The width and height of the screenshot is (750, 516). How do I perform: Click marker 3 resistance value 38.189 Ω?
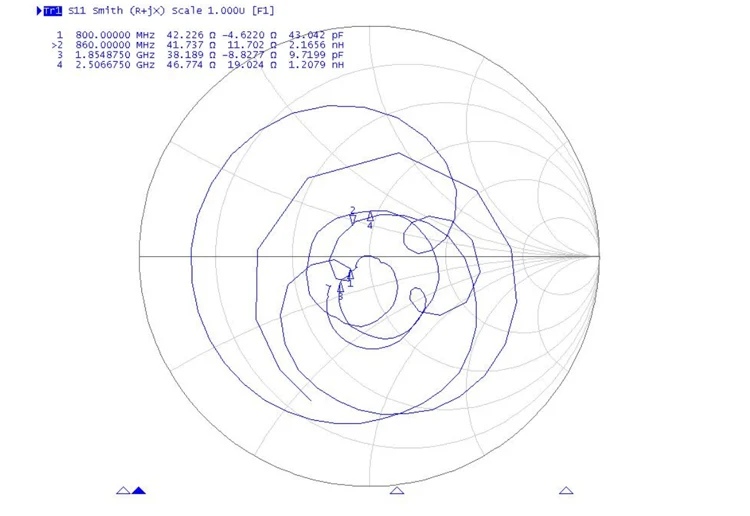click(x=191, y=55)
